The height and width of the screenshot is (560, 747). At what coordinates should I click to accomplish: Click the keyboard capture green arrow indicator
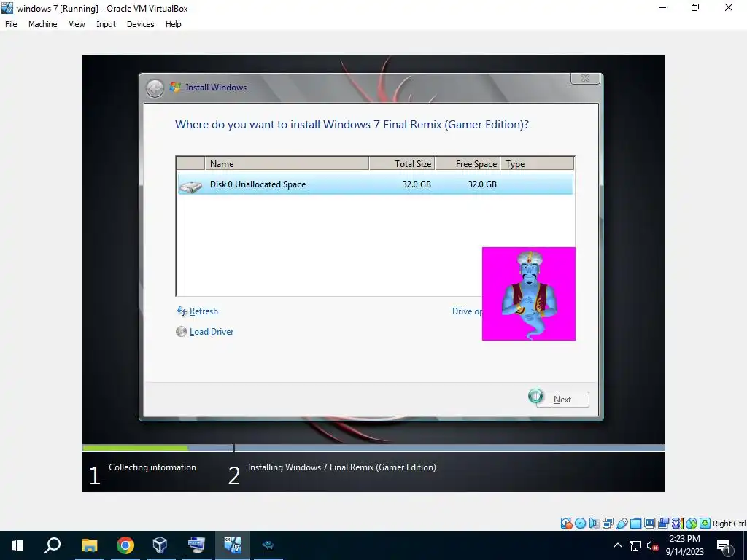pos(705,524)
